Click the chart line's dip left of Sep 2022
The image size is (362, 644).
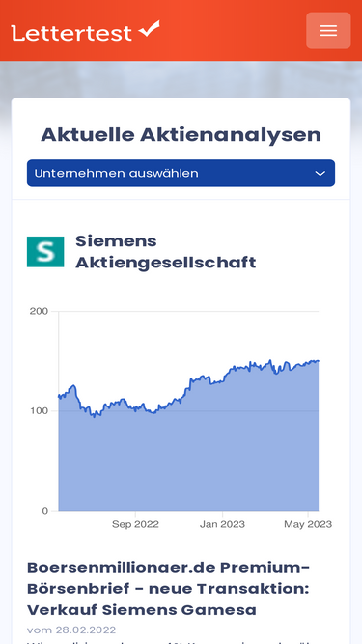click(95, 415)
